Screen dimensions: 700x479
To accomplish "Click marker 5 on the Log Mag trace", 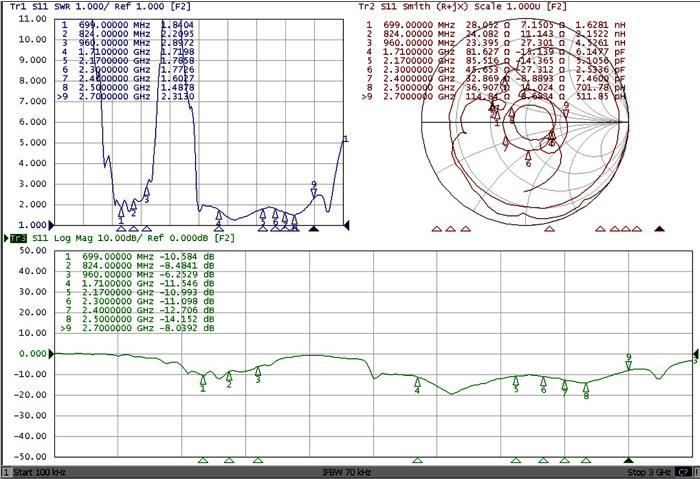I will tap(517, 381).
